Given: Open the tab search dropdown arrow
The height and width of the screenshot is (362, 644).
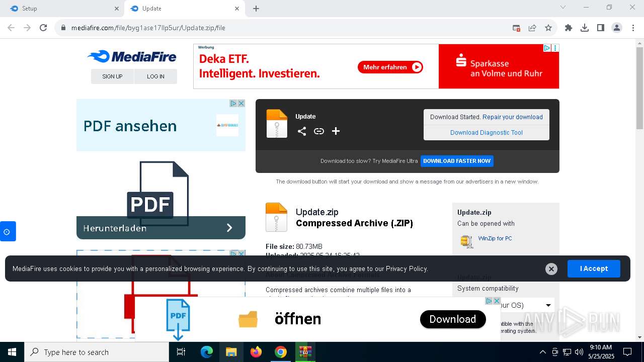Looking at the screenshot, I should point(563,7).
